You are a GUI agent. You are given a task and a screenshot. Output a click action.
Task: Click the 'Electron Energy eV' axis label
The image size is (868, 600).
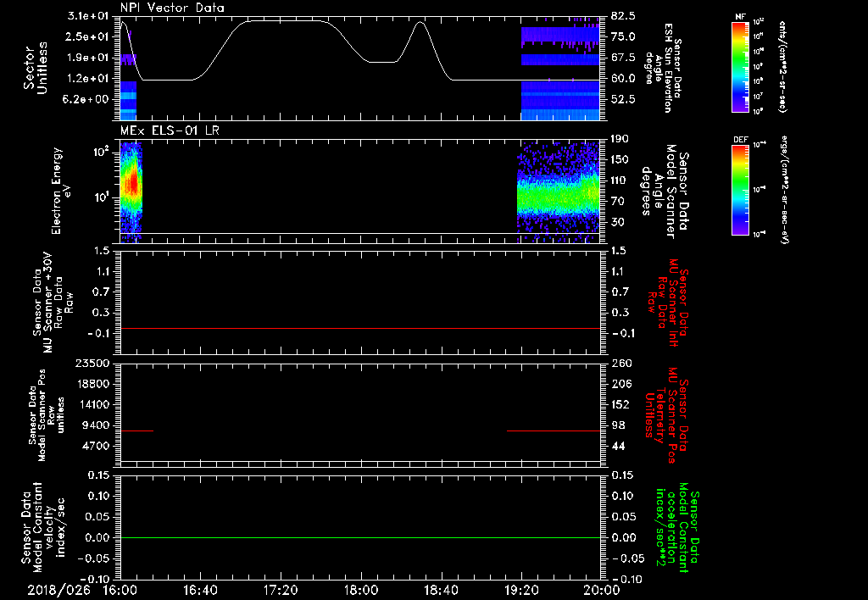(61, 191)
